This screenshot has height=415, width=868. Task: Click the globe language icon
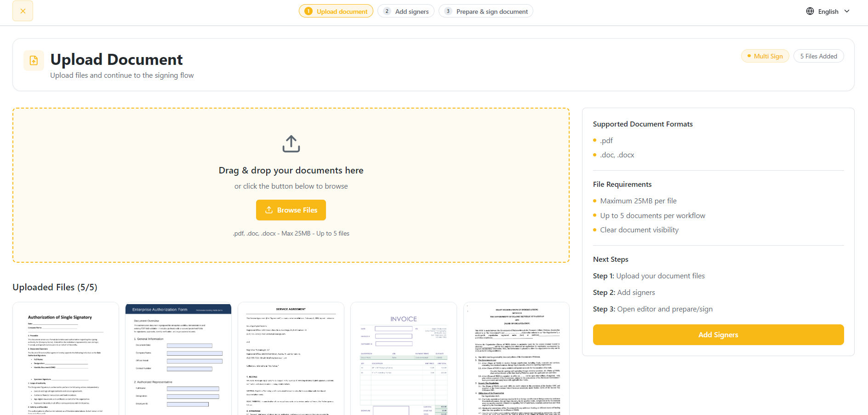click(x=810, y=11)
